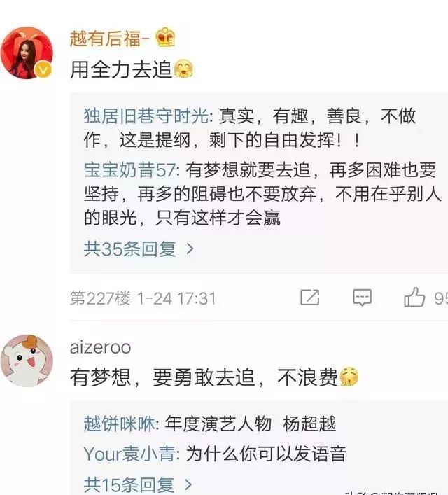This screenshot has width=448, height=495.
Task: Like the comment with the thumbs-up icon
Action: (x=414, y=297)
